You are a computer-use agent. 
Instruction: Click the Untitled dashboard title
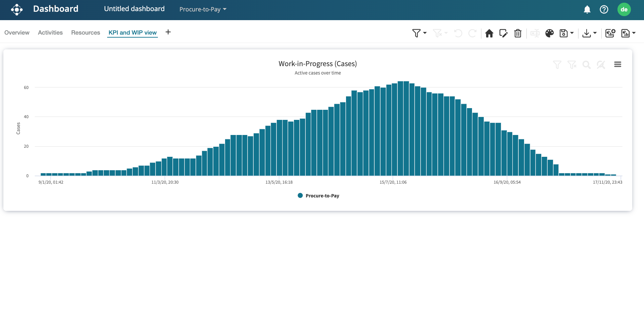point(134,9)
